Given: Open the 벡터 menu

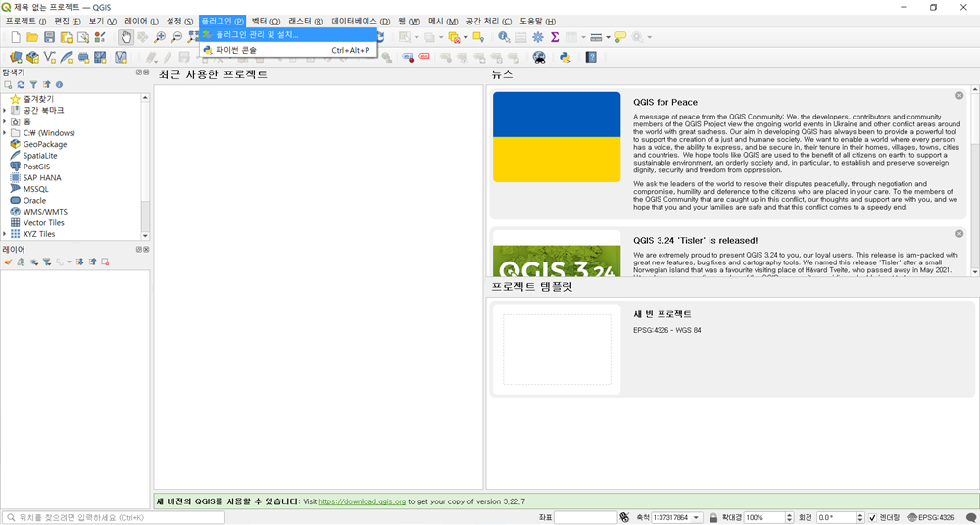Looking at the screenshot, I should pos(266,22).
